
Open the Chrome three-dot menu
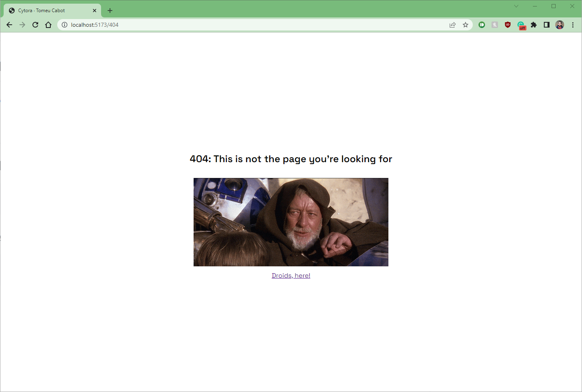[x=573, y=25]
